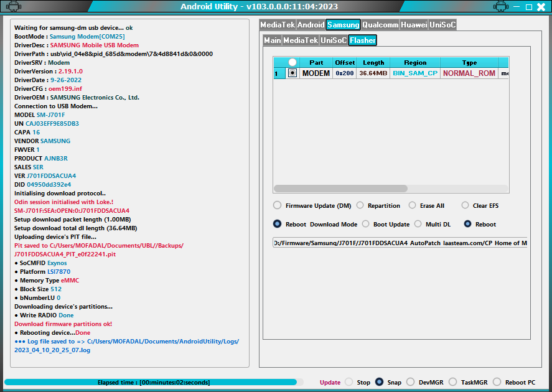This screenshot has height=392, width=552.
Task: Click the log file saved path line
Action: point(127,345)
